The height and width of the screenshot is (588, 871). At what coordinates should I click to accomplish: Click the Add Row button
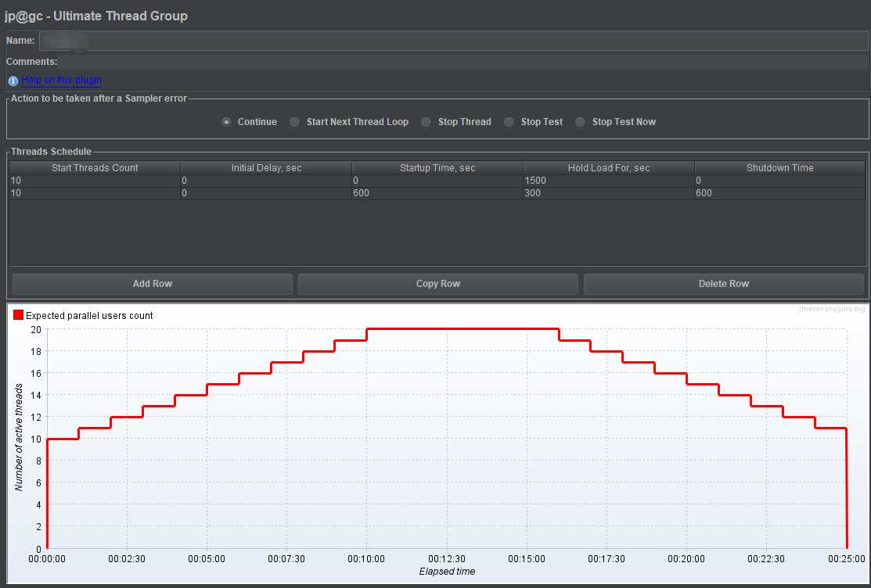point(152,284)
